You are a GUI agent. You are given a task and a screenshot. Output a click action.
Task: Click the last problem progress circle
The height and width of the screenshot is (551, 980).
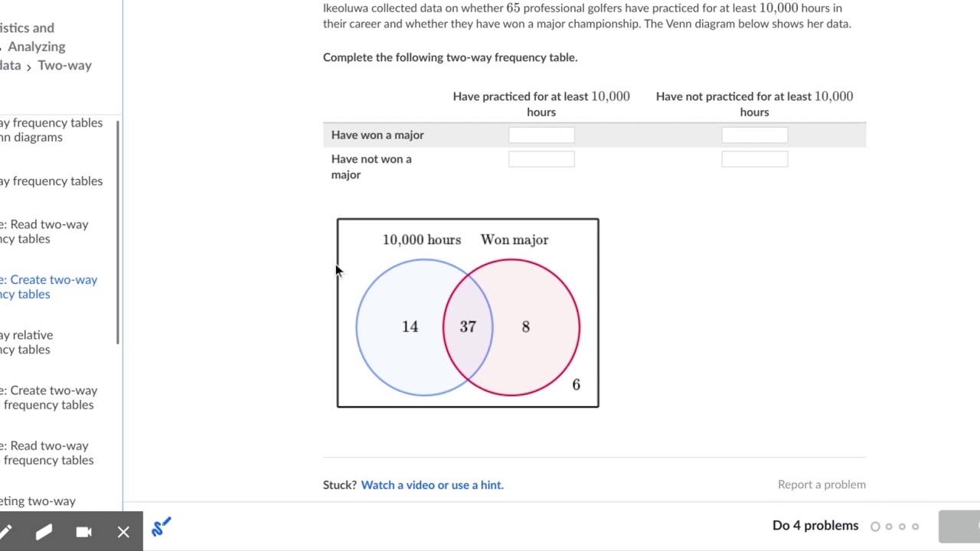pyautogui.click(x=915, y=527)
